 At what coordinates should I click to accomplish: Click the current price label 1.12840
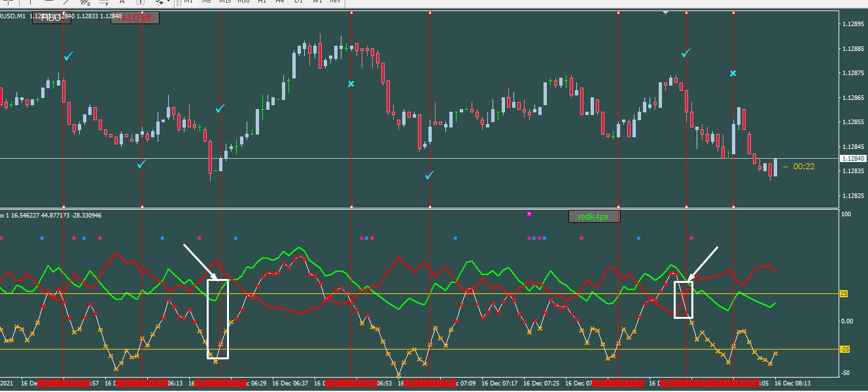pos(852,159)
